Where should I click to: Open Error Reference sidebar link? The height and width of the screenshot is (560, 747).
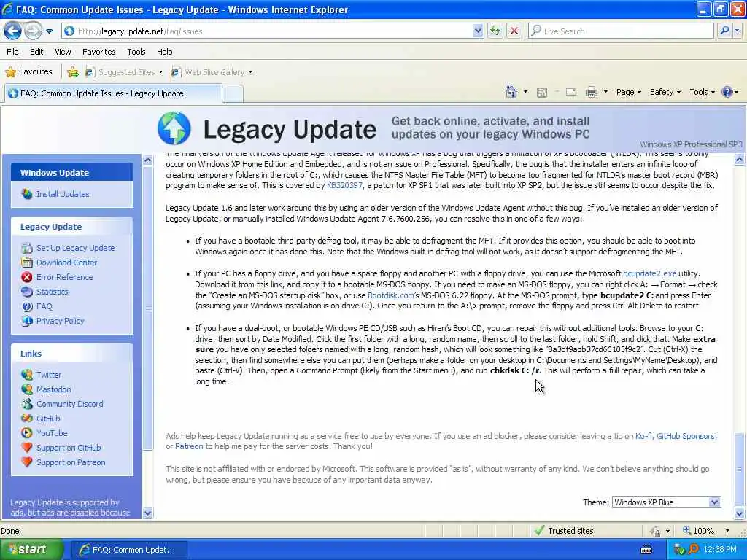(64, 276)
